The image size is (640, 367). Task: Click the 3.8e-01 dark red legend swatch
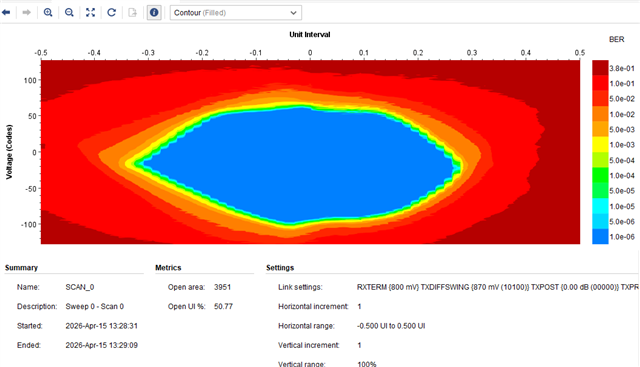coord(600,68)
